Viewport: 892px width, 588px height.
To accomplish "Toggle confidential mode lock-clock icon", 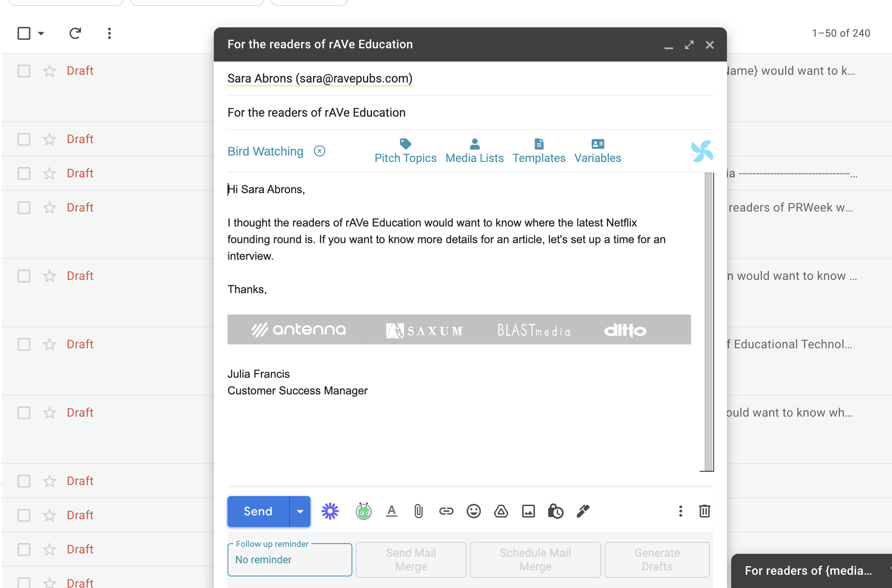I will pos(555,511).
